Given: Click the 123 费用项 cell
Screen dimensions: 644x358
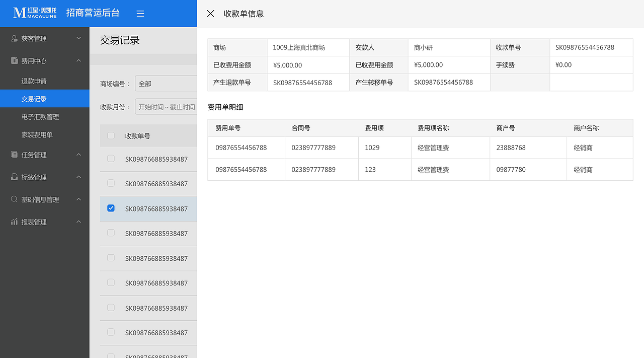Looking at the screenshot, I should (x=385, y=170).
